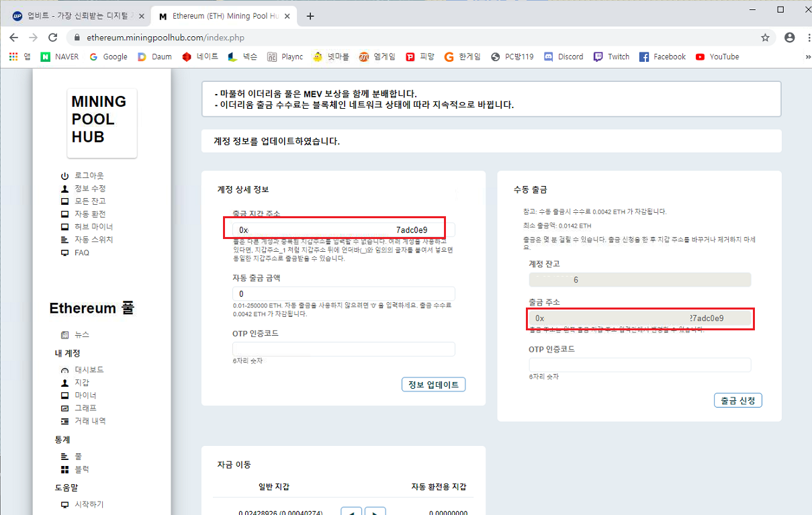Click the 출금 신청 button

[x=738, y=401]
